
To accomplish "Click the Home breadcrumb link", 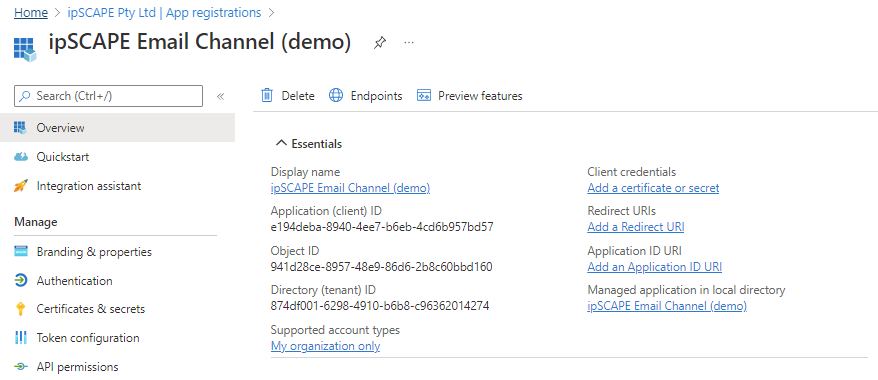I will [x=31, y=12].
